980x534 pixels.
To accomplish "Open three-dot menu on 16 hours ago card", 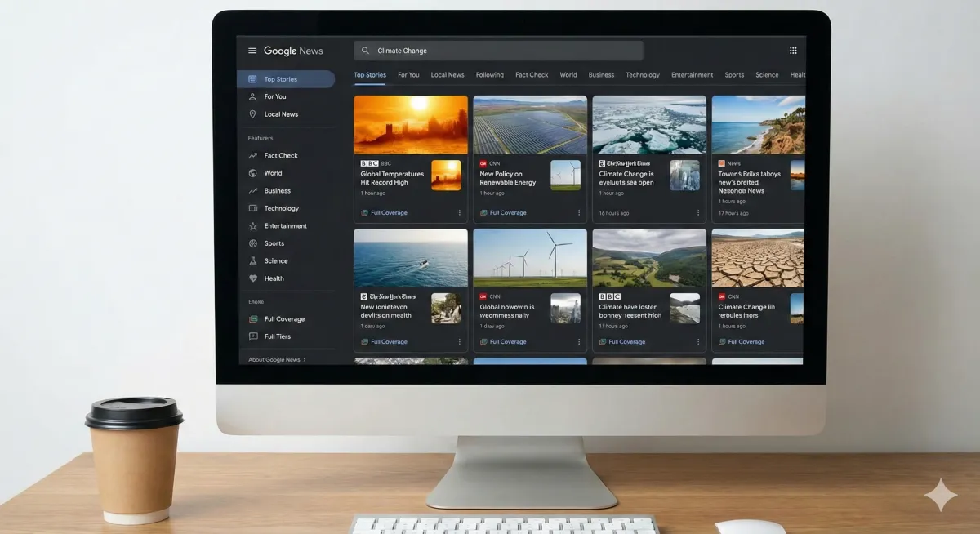I will pos(698,213).
